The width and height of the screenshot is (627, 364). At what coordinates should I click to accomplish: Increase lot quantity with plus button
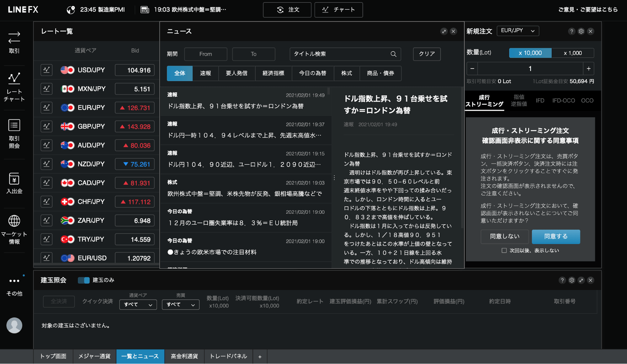tap(589, 69)
